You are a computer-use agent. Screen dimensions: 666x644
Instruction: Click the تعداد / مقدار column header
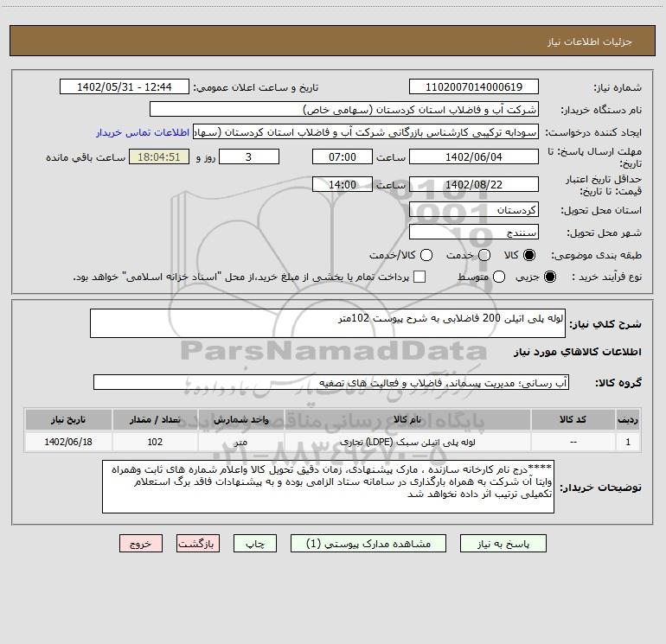[x=155, y=419]
